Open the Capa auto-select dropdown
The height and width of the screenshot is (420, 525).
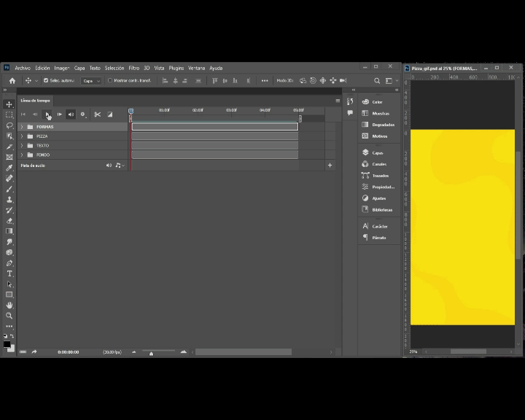click(90, 81)
